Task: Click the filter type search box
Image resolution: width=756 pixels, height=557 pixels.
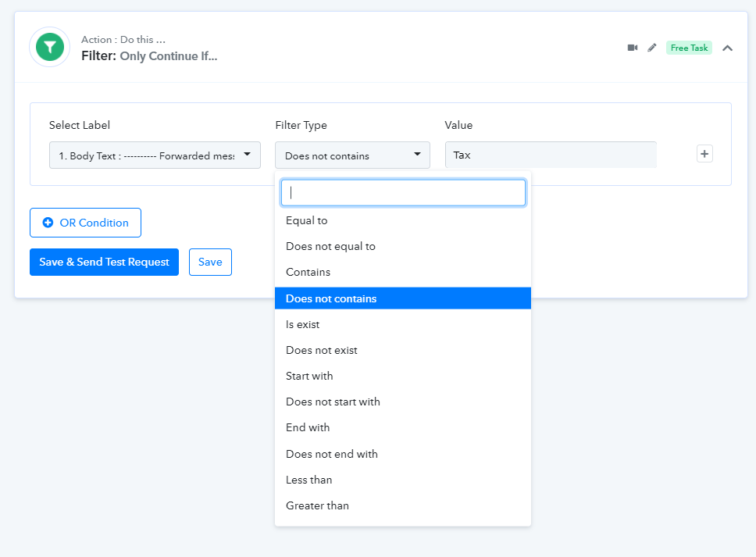Action: [403, 192]
